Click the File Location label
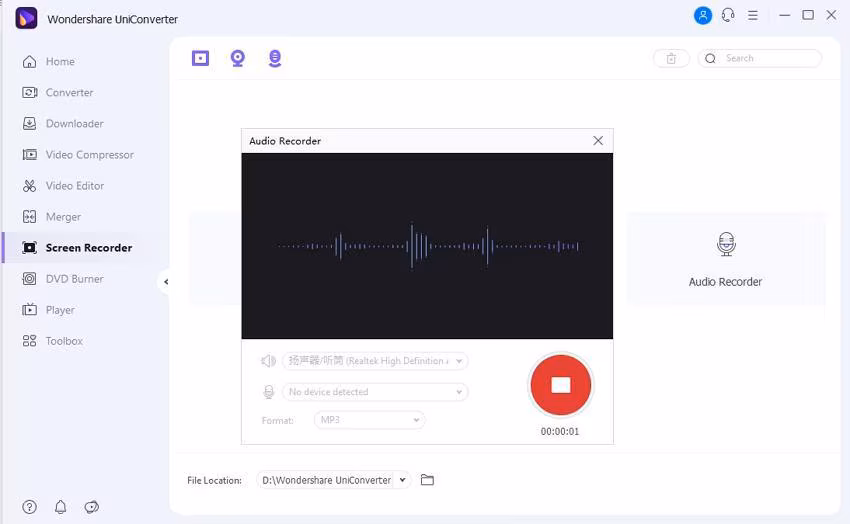 214,481
